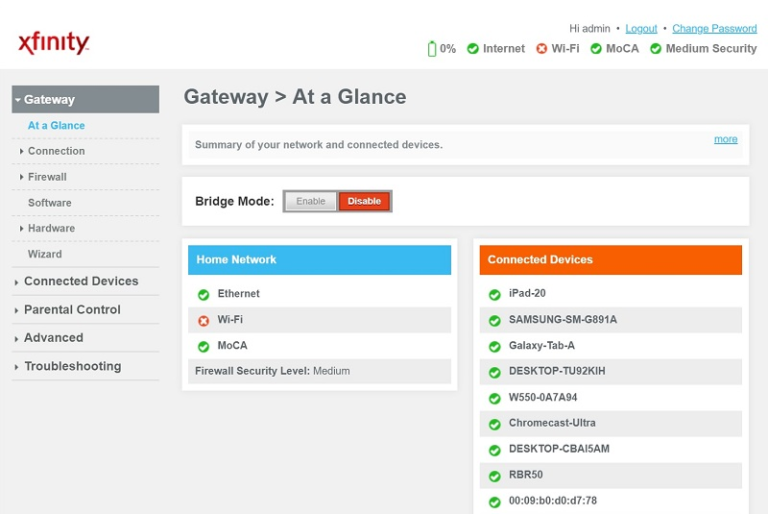The height and width of the screenshot is (514, 768).
Task: Click the status icon next to Chromecast-Ultra
Action: point(495,424)
